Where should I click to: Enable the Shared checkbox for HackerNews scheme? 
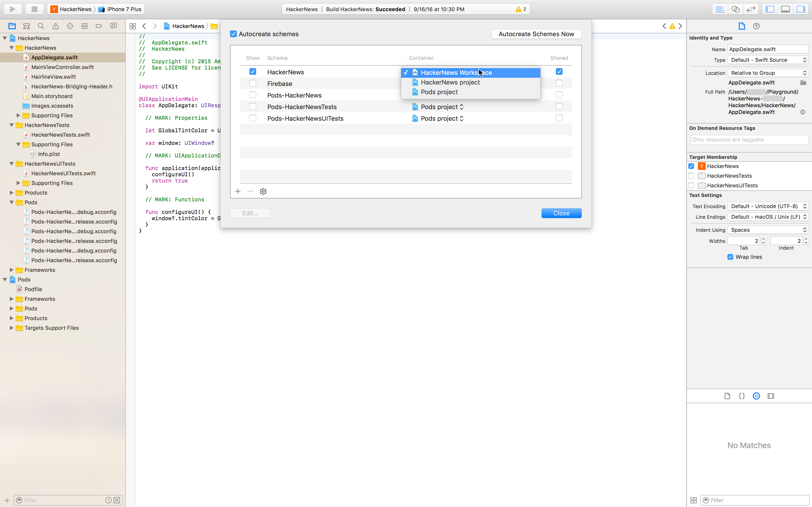pyautogui.click(x=559, y=71)
